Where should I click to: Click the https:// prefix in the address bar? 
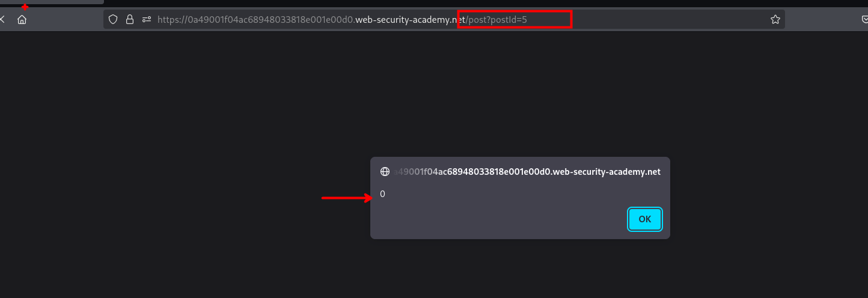pos(171,20)
